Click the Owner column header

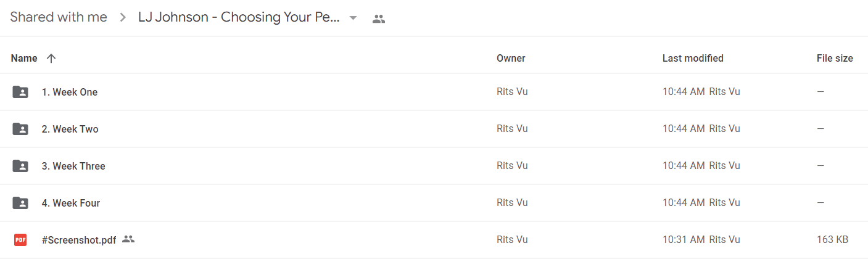point(511,58)
